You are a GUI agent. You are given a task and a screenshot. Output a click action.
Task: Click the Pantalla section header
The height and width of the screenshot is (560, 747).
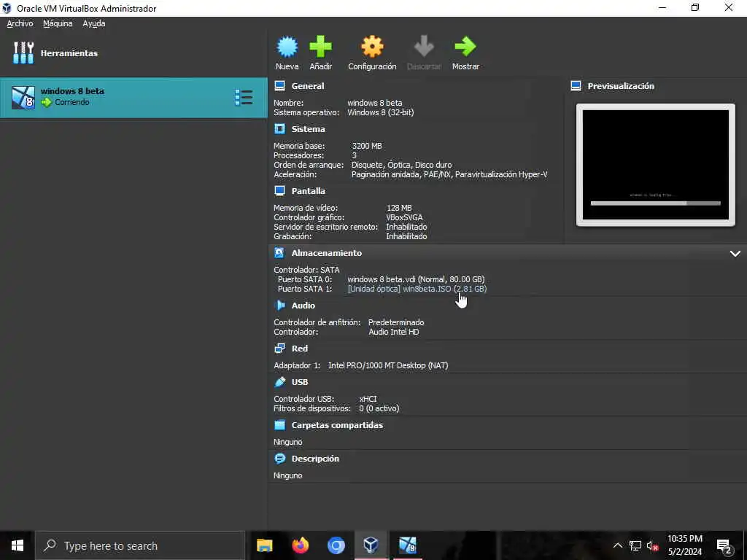point(309,191)
